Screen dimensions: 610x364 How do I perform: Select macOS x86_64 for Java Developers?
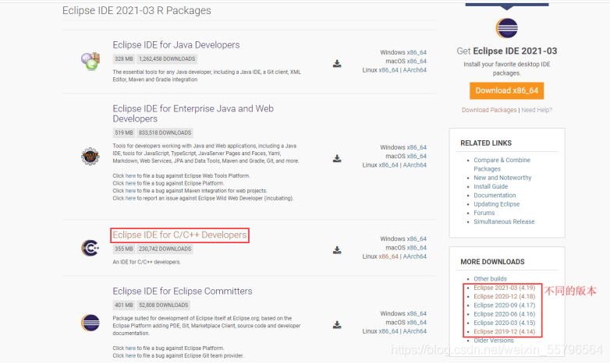point(417,62)
